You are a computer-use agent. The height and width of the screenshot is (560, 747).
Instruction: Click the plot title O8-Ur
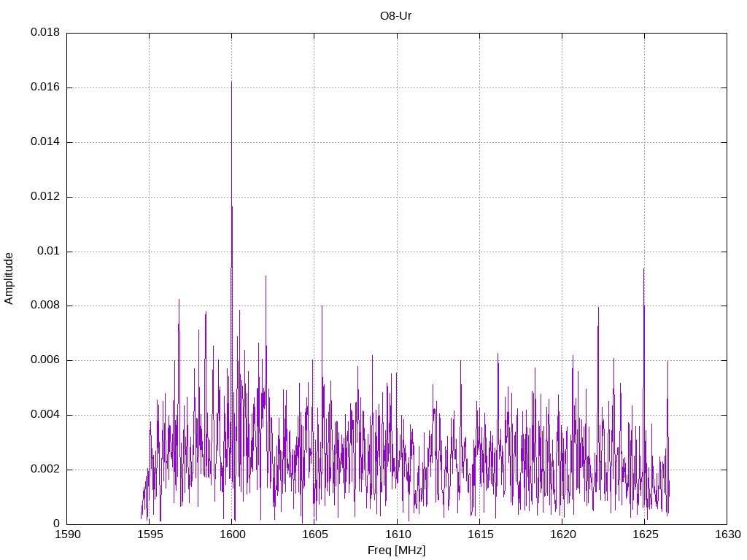tap(395, 16)
